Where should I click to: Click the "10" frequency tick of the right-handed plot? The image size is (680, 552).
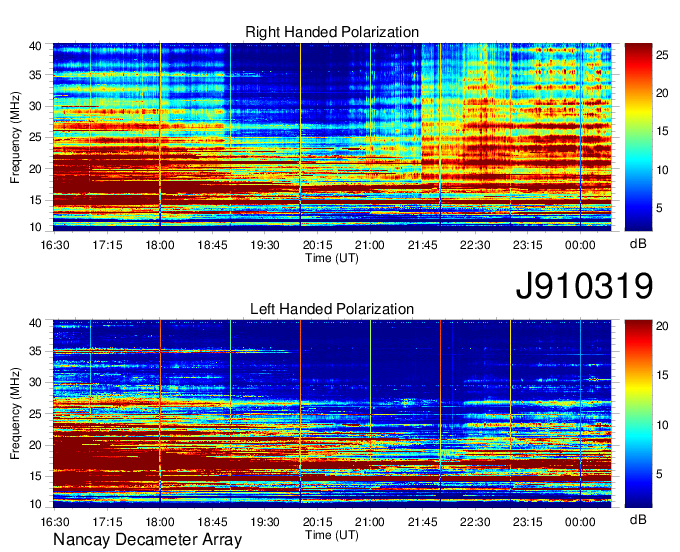click(36, 227)
